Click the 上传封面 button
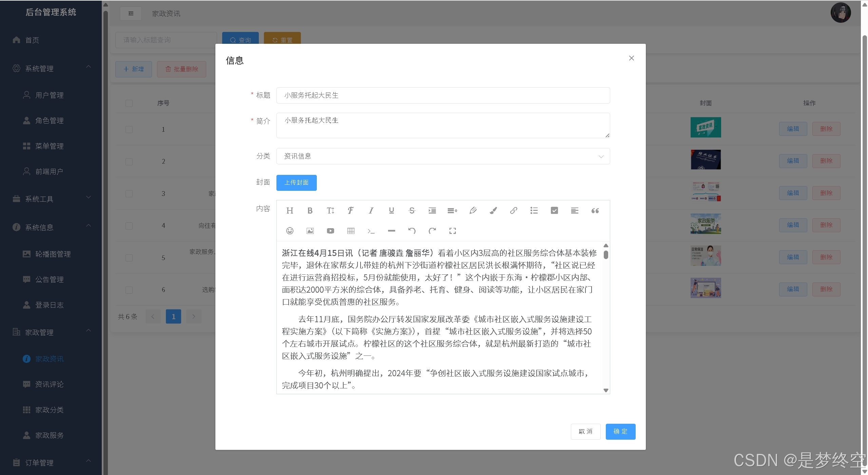Screen dimensions: 868x475 (296, 183)
